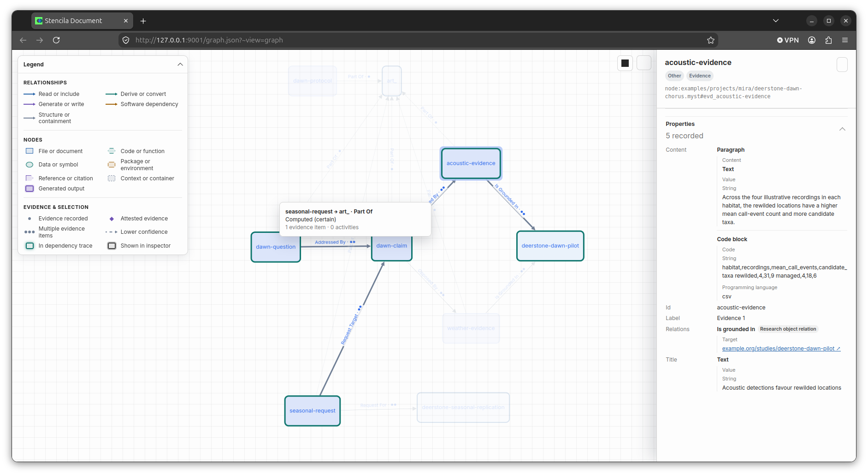Collapse the Properties section
The height and width of the screenshot is (475, 868).
click(842, 129)
